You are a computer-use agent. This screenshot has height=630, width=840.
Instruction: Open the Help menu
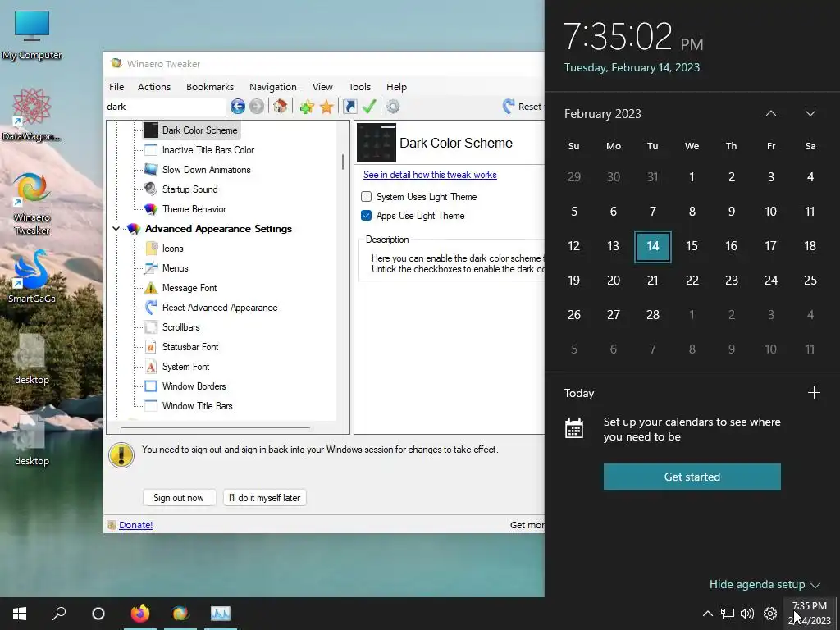[x=396, y=87]
